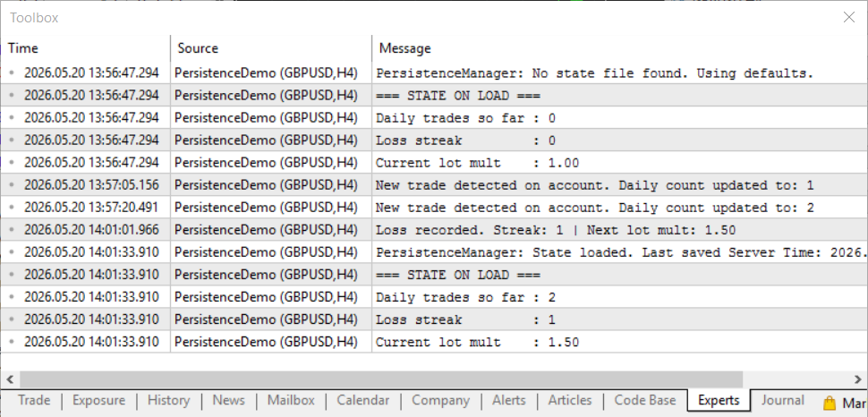Select the Experts tab

[719, 400]
